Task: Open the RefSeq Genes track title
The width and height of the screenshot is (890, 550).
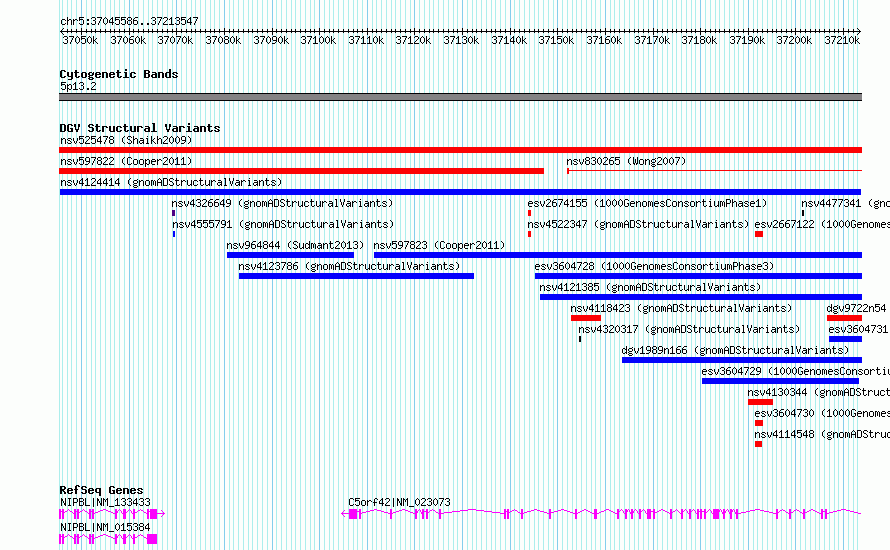Action: (101, 490)
